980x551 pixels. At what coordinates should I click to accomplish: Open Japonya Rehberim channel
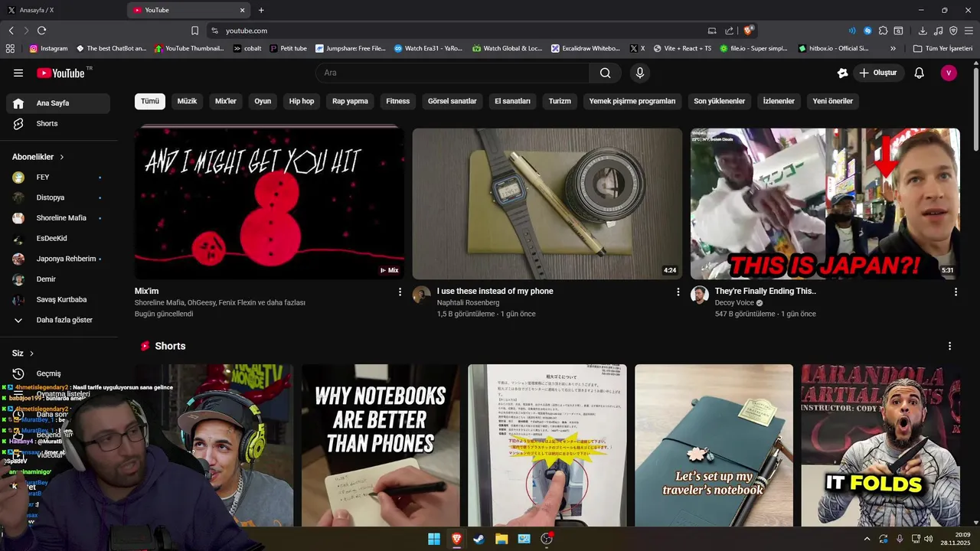(58, 259)
